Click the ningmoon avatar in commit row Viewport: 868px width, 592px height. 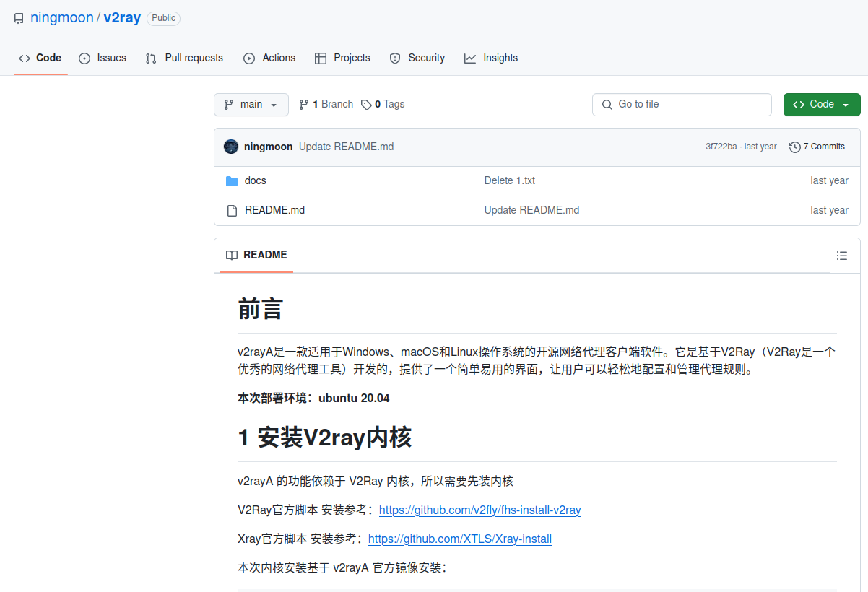coord(231,147)
